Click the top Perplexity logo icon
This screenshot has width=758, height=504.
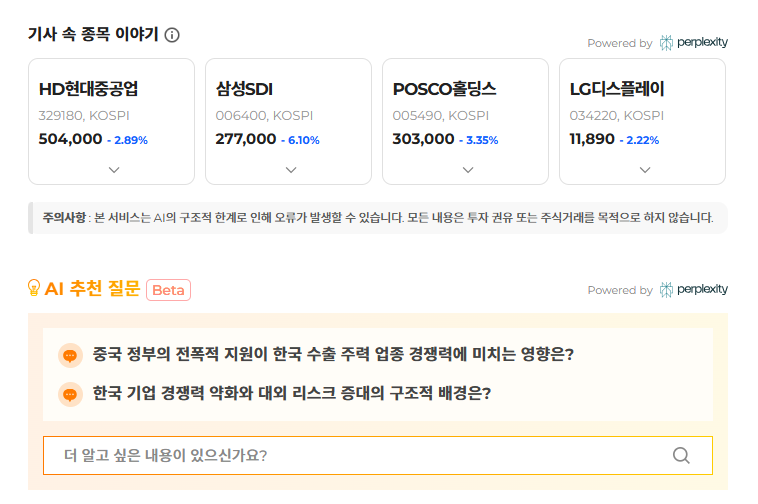[x=667, y=43]
